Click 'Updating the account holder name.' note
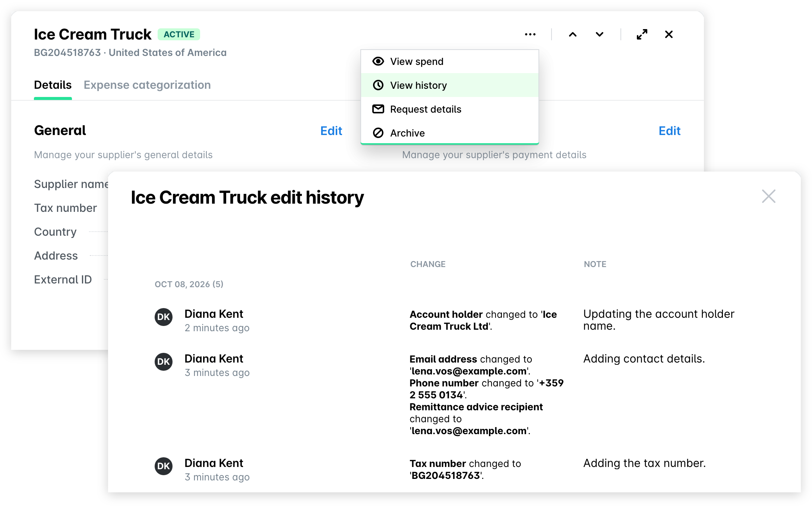Screen dimensions: 812x508 658,320
